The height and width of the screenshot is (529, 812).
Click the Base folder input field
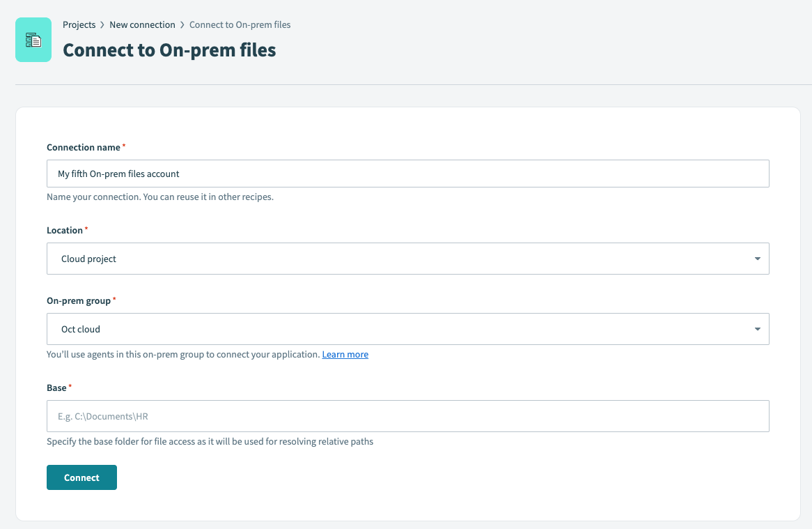pyautogui.click(x=407, y=415)
